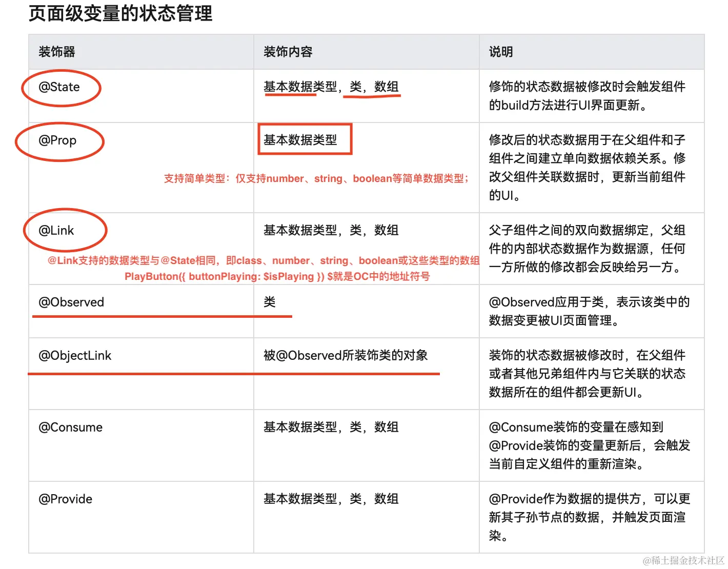
Task: Click the red 支持简单类型 annotation
Action: (315, 178)
